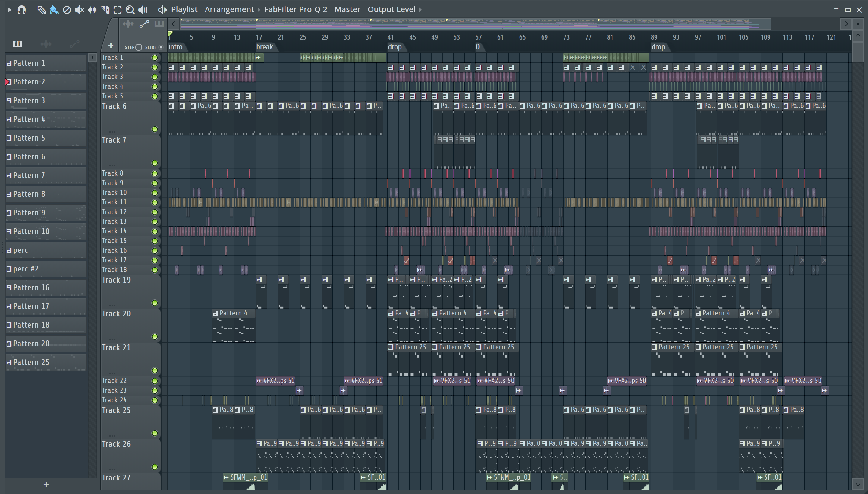The width and height of the screenshot is (868, 494).
Task: Open the menu dot beside the scroll-right arrow
Action: coord(858,24)
